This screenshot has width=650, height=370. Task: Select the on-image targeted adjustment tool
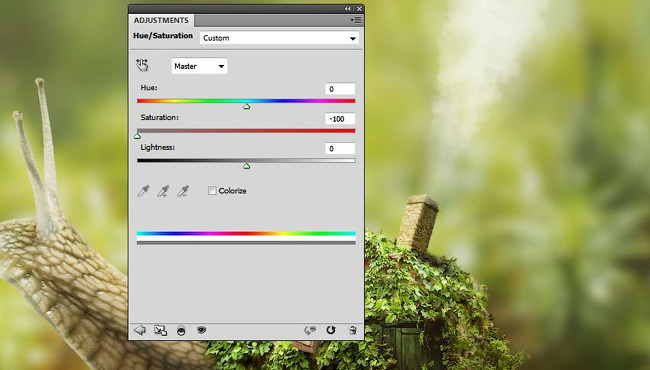(x=142, y=65)
